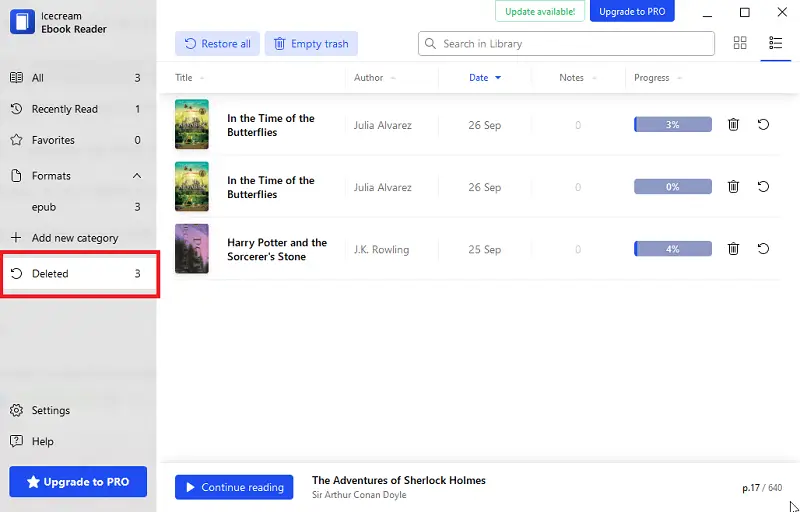800x512 pixels.
Task: Click sidebar Upgrade to PRO button
Action: 78,481
